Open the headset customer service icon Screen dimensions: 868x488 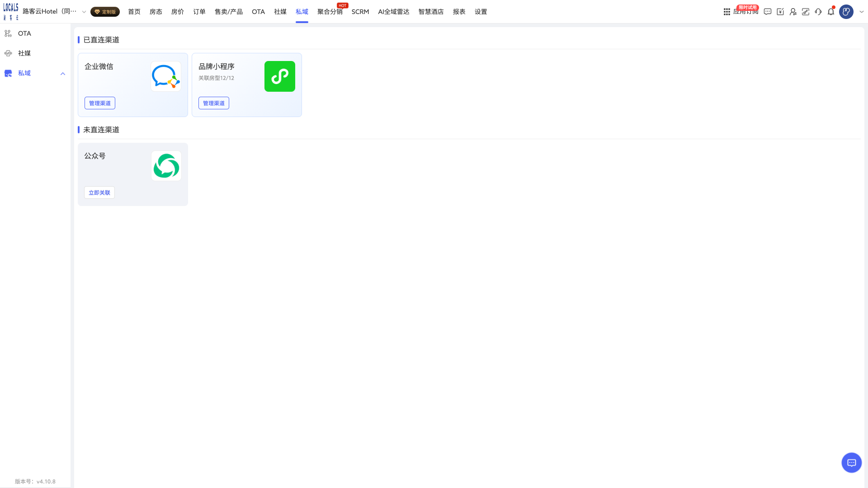(818, 12)
